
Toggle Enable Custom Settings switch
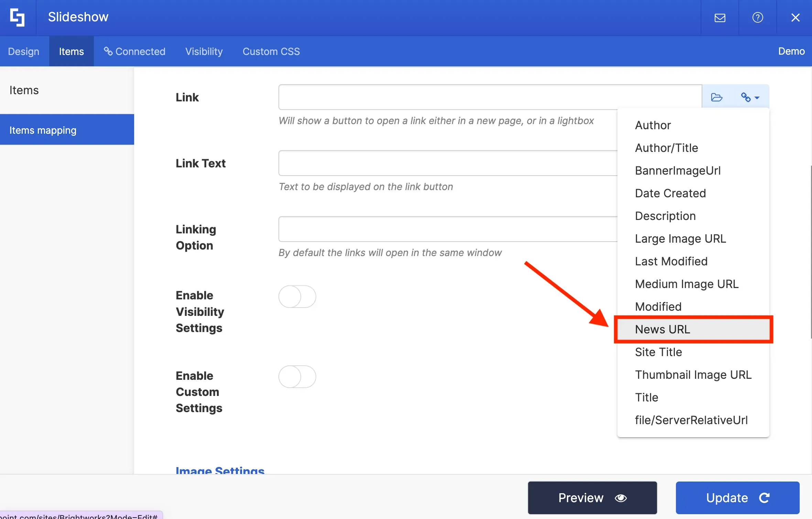[297, 377]
